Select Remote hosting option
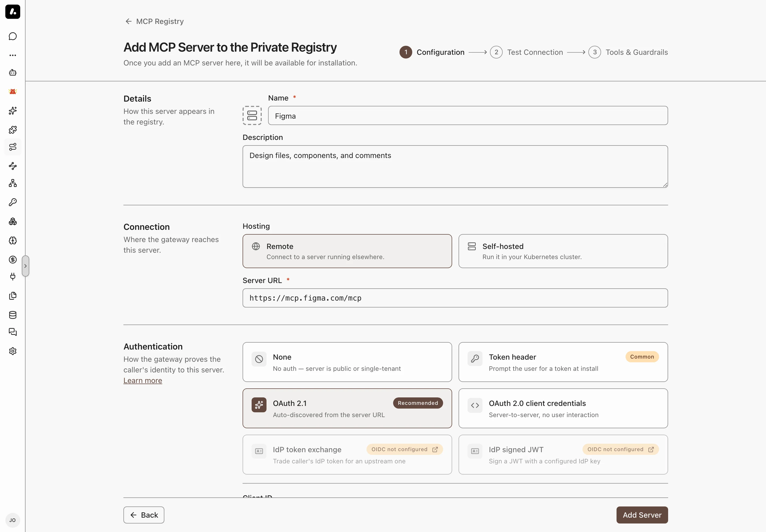 point(347,251)
